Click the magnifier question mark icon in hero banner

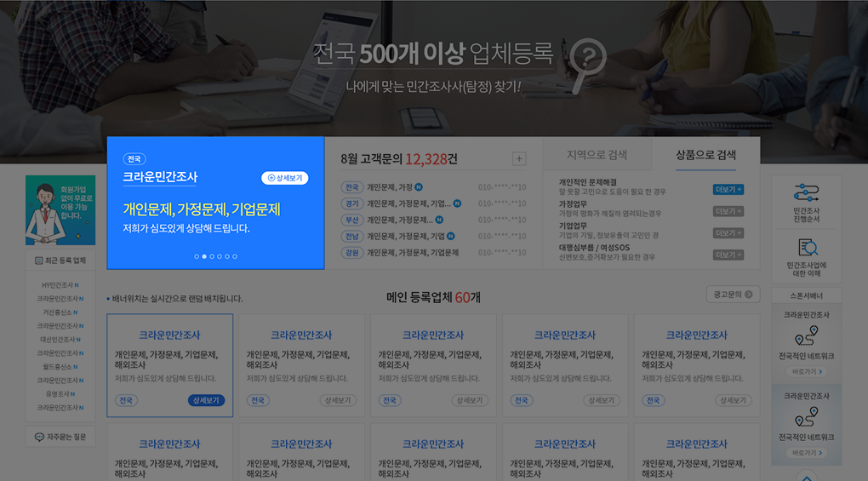coord(589,59)
